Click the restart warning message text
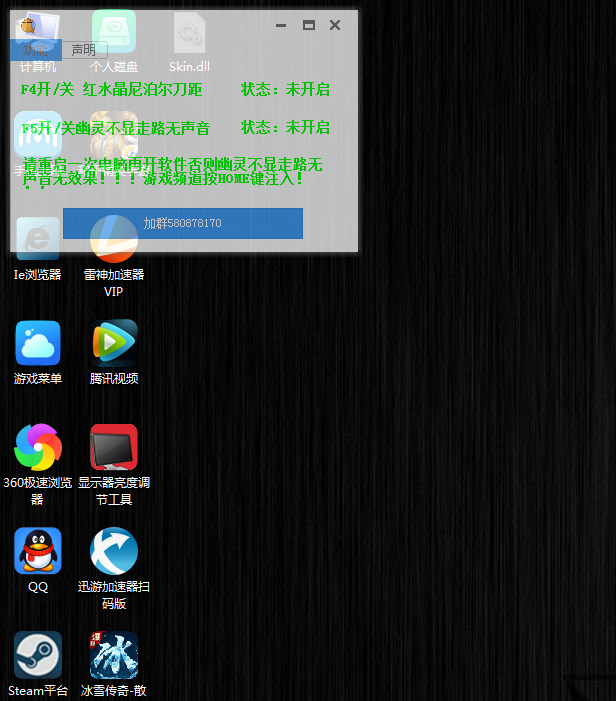The image size is (616, 701). (x=172, y=172)
